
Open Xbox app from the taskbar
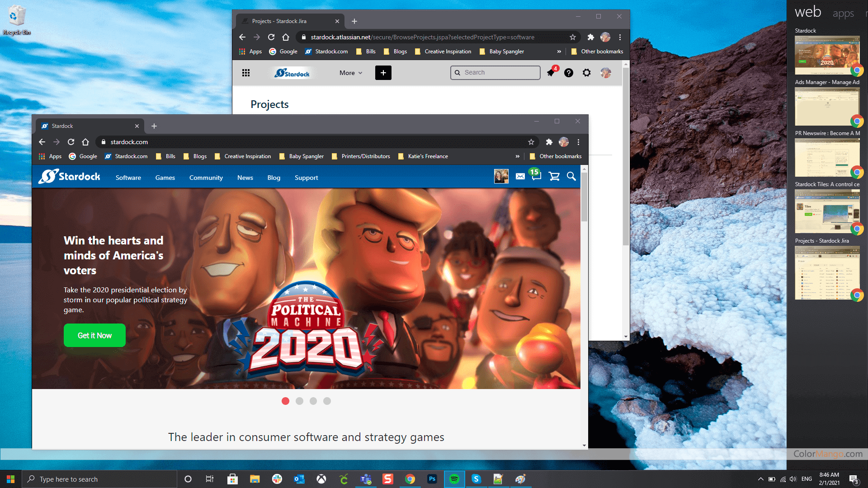click(x=321, y=479)
